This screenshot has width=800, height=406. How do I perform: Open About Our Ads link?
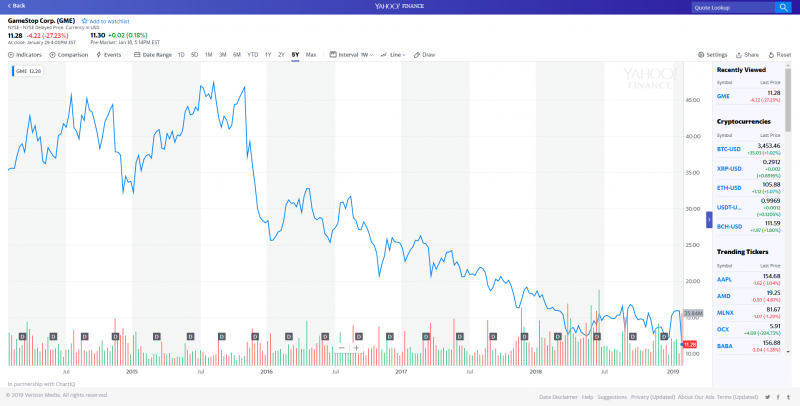696,397
